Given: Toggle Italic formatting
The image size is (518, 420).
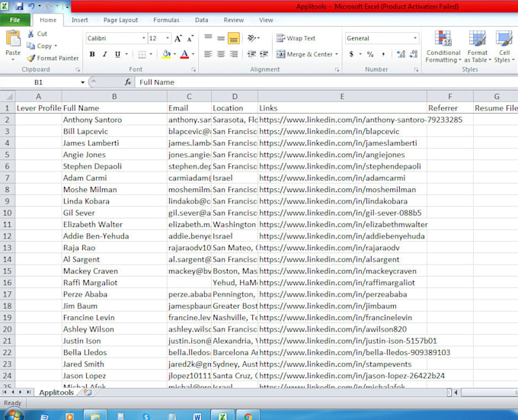Looking at the screenshot, I should coord(104,54).
